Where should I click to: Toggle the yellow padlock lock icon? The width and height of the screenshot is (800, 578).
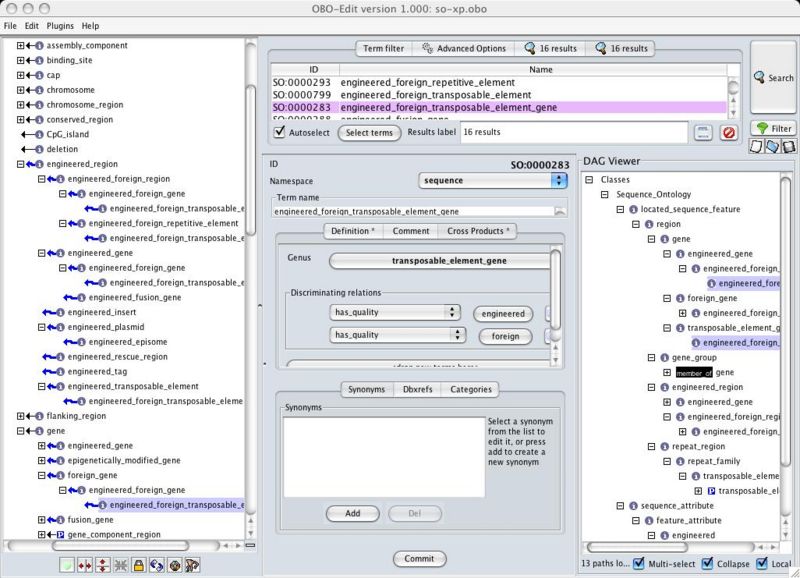(x=138, y=565)
